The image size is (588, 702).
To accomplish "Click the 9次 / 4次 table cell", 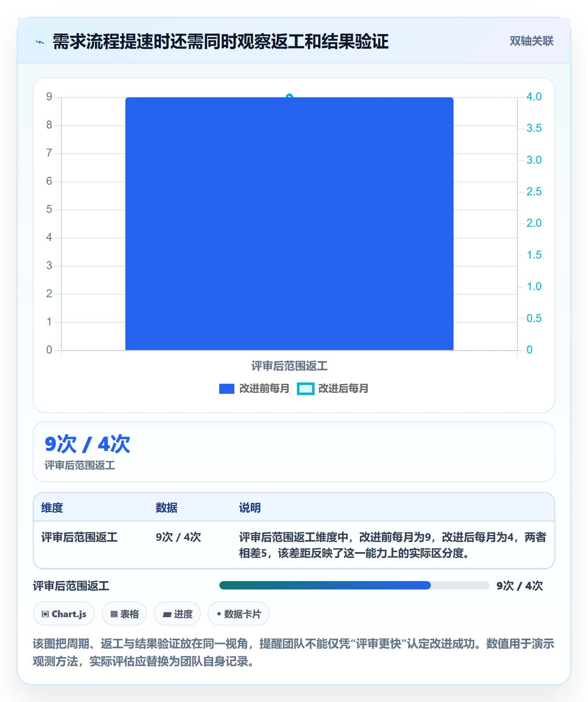I will pyautogui.click(x=178, y=537).
